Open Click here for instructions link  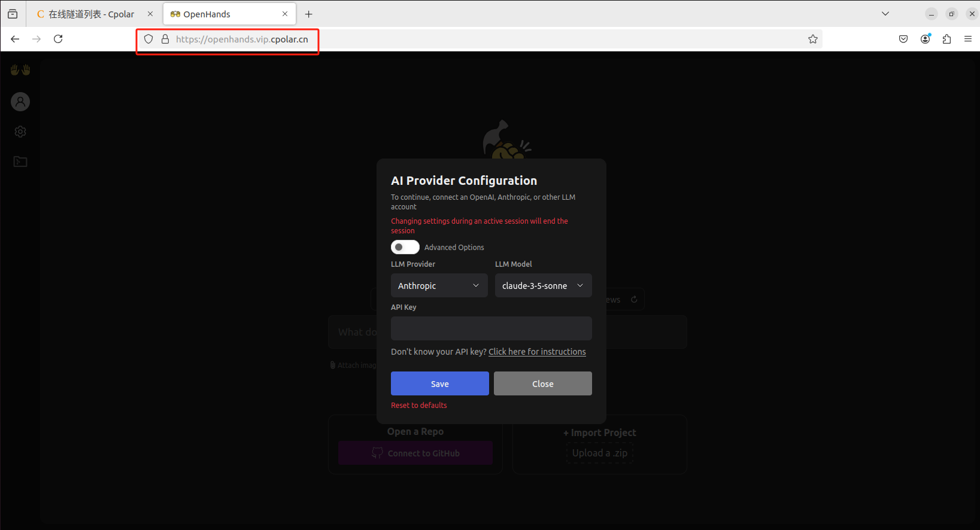pyautogui.click(x=537, y=352)
